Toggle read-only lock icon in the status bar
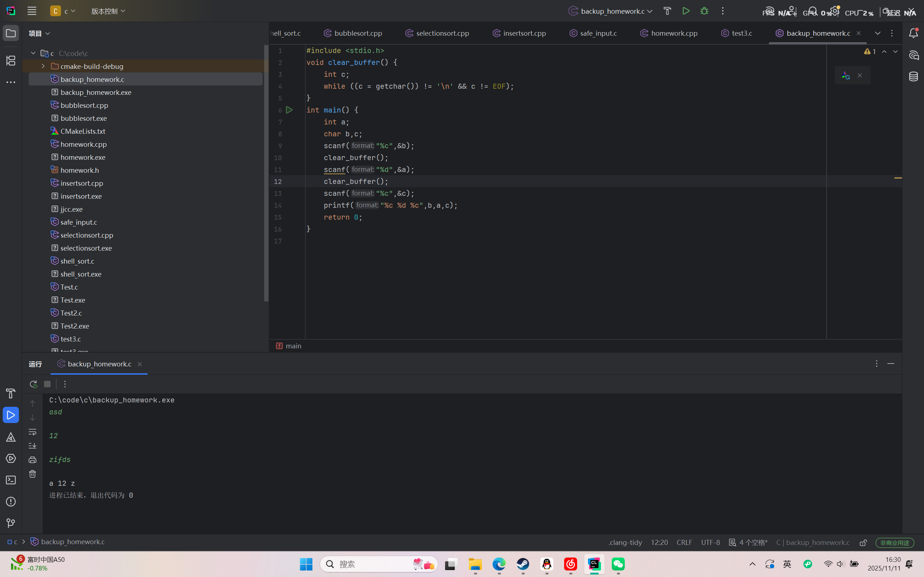 pyautogui.click(x=863, y=542)
